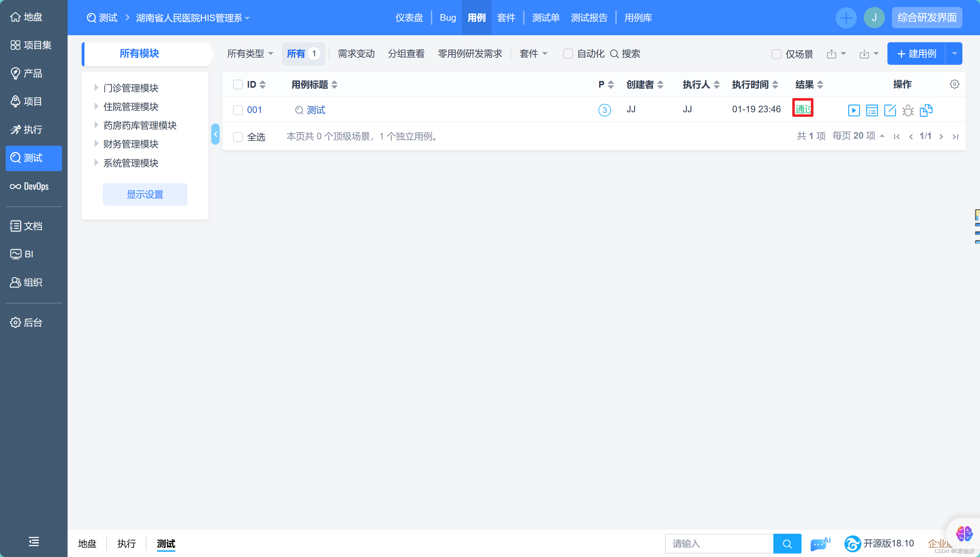Open the test results list icon

pos(872,110)
